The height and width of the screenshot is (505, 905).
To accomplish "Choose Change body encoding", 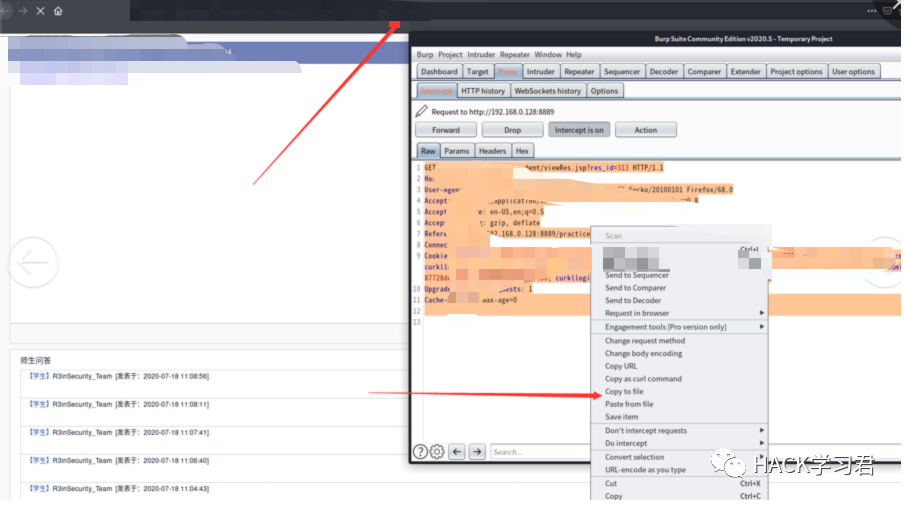I will point(679,353).
